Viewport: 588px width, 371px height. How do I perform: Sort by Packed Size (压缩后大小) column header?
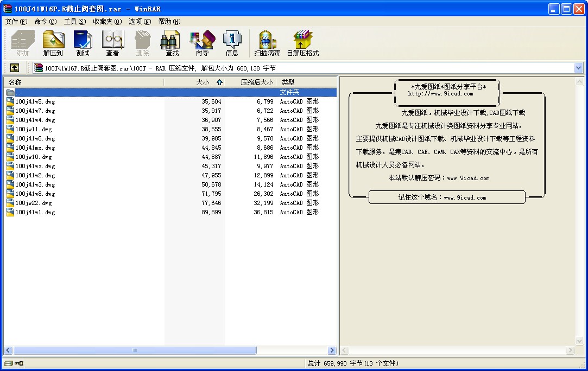tap(250, 82)
